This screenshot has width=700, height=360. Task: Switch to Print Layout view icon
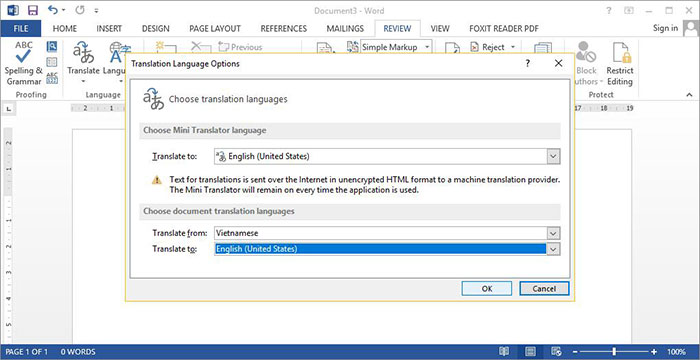(530, 352)
